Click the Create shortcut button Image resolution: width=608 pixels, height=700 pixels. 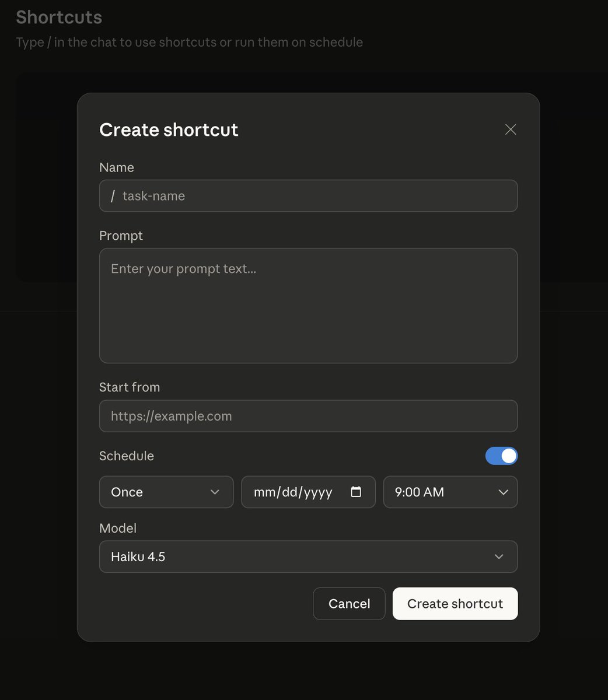click(x=455, y=604)
